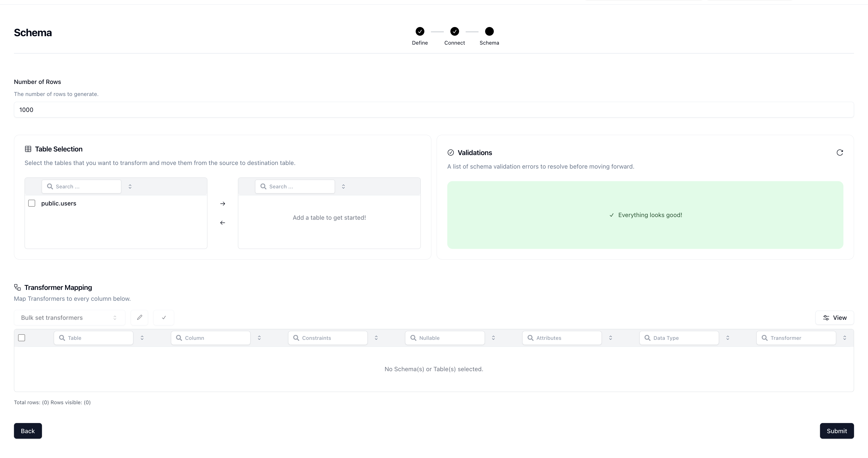Click the sort arrows next to Nullable filter
The image size is (868, 458).
coord(493,338)
